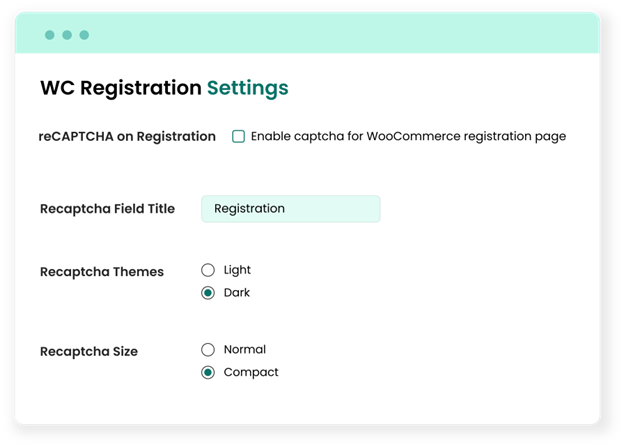Screen dimensions: 624x447
Task: Click the first dot in the window title bar
Action: [50, 35]
